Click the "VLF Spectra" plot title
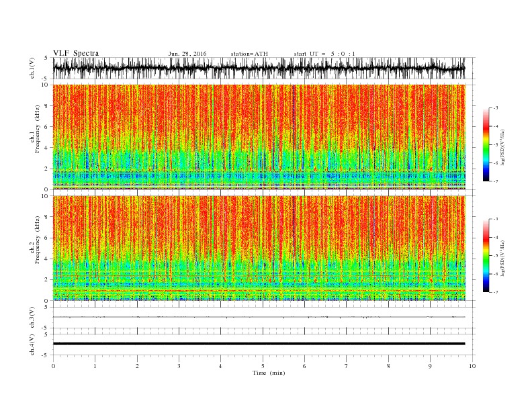This screenshot has height=411, width=532. click(x=76, y=53)
